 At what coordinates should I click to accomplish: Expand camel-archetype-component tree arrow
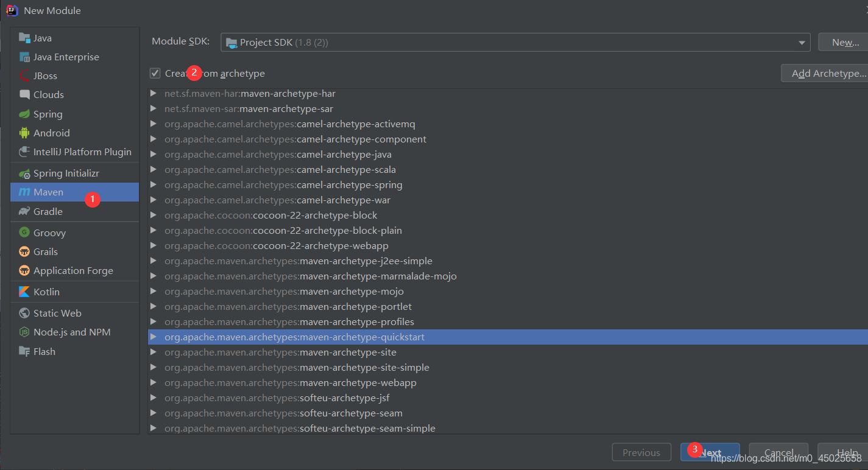click(x=153, y=139)
